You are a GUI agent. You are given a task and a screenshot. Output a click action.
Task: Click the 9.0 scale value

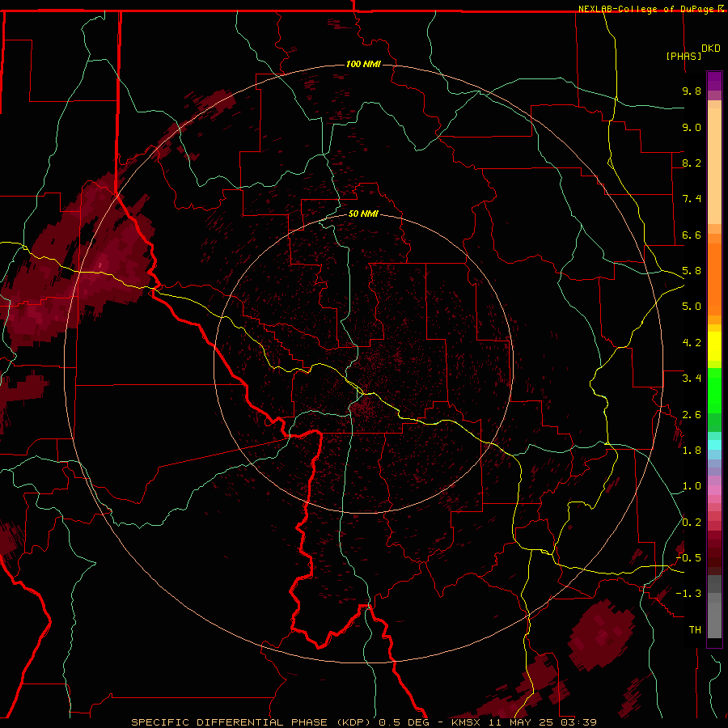click(x=692, y=127)
